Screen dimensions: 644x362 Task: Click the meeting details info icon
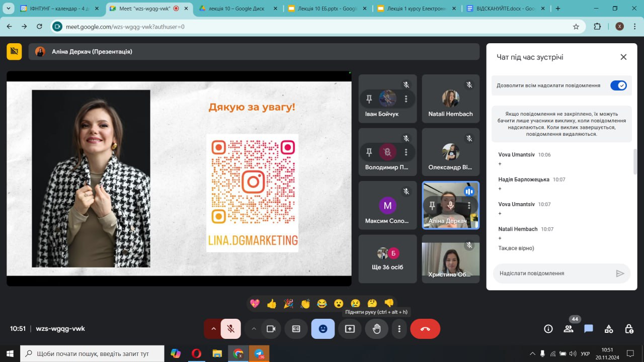548,329
